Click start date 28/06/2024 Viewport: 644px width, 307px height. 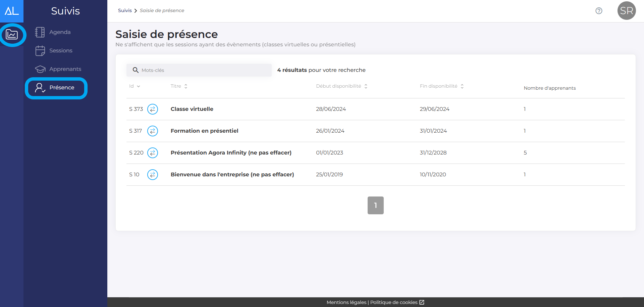[331, 109]
